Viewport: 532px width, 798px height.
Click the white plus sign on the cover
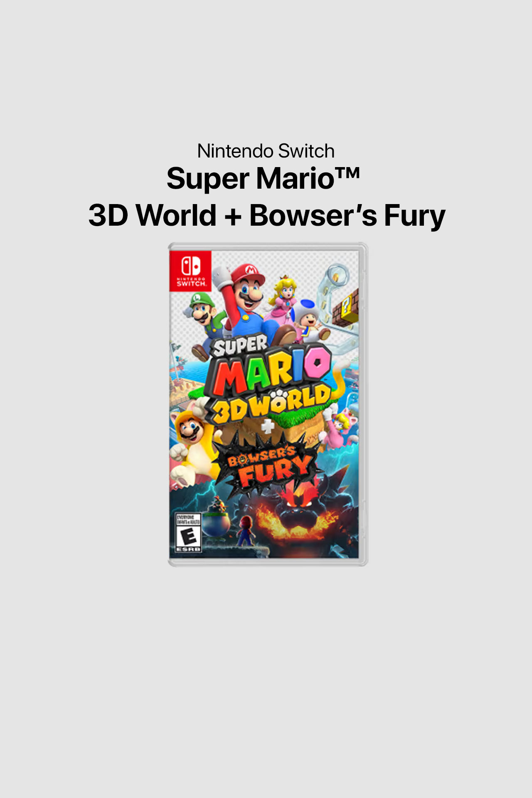point(268,426)
